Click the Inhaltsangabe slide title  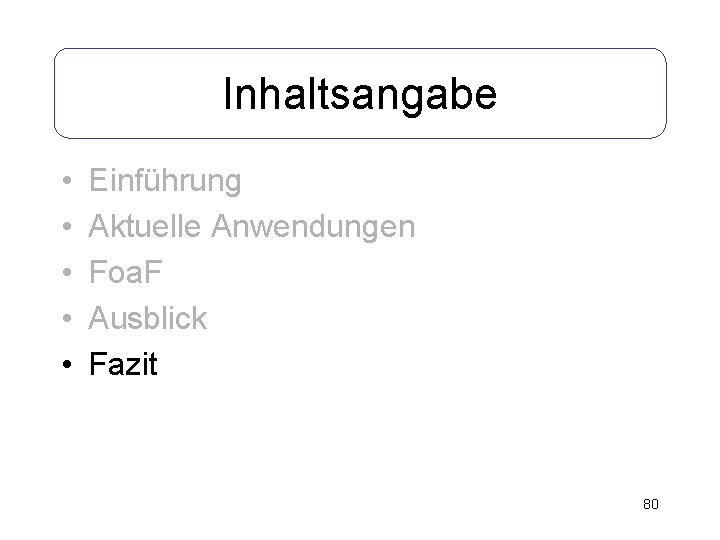[359, 94]
